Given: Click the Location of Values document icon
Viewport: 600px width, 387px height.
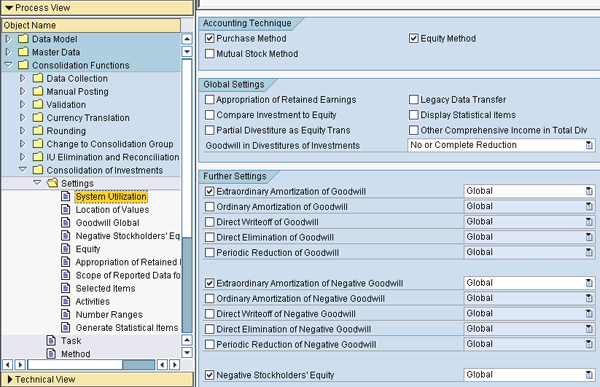Looking at the screenshot, I should (66, 209).
